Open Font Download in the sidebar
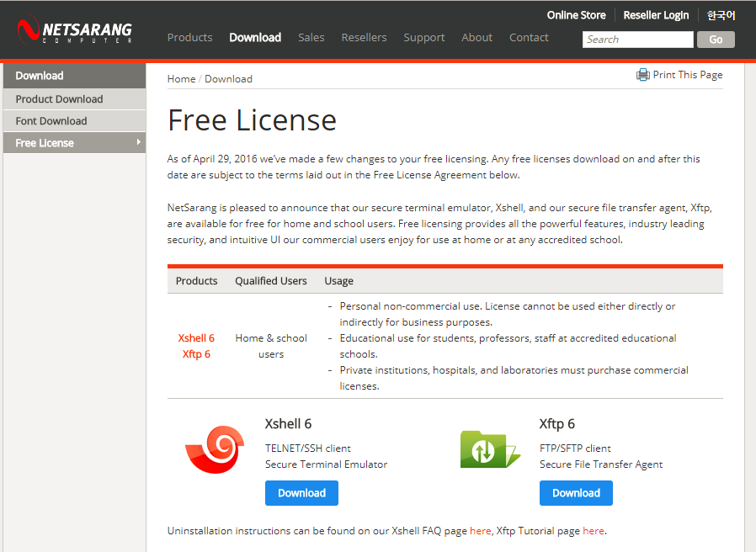This screenshot has height=552, width=756. pos(74,121)
